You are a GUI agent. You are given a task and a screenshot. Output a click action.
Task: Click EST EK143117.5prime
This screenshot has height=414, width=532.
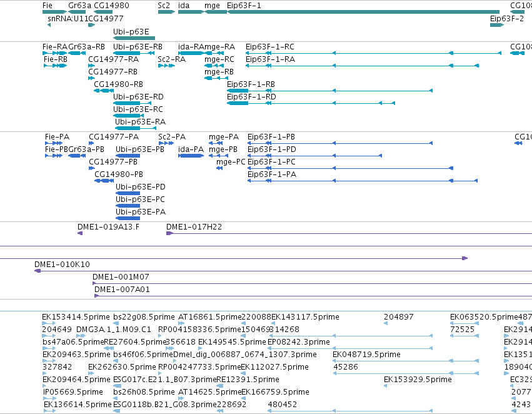(x=305, y=317)
